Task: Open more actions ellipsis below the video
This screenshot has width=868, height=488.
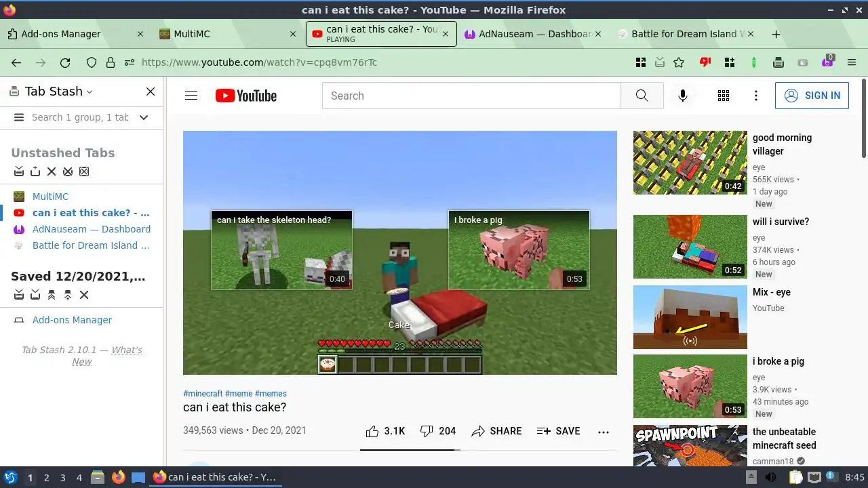Action: click(604, 431)
